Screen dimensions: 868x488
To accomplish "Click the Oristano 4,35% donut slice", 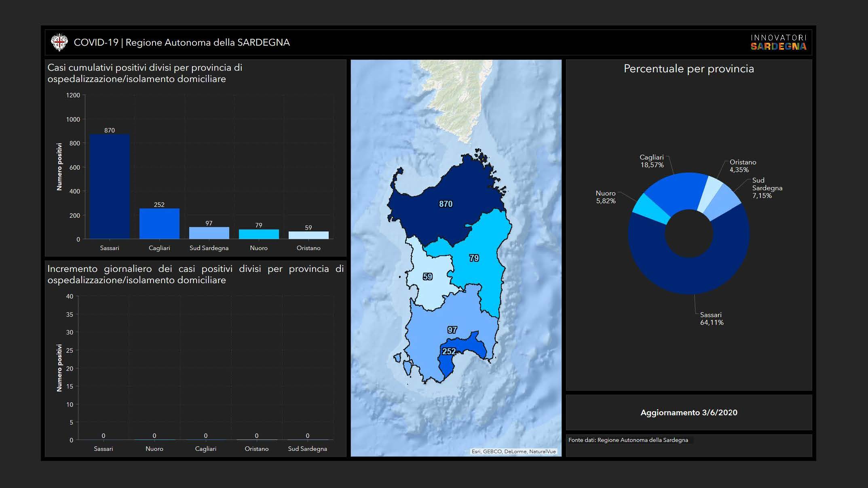I will click(710, 194).
